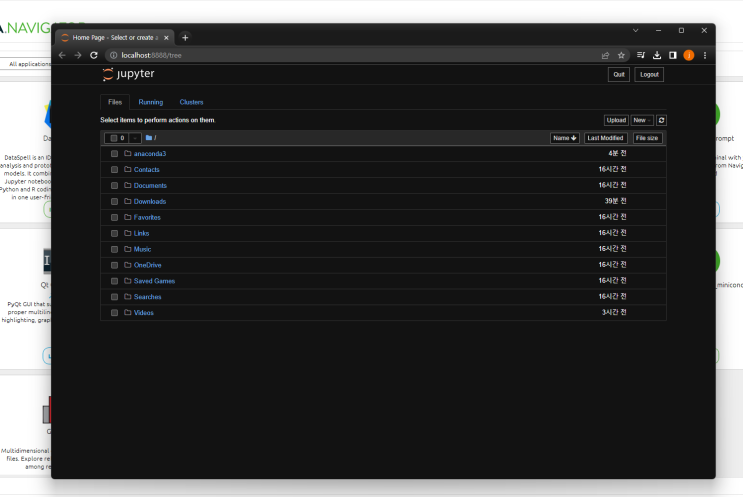743x497 pixels.
Task: Check the Links row checkbox
Action: [x=114, y=233]
